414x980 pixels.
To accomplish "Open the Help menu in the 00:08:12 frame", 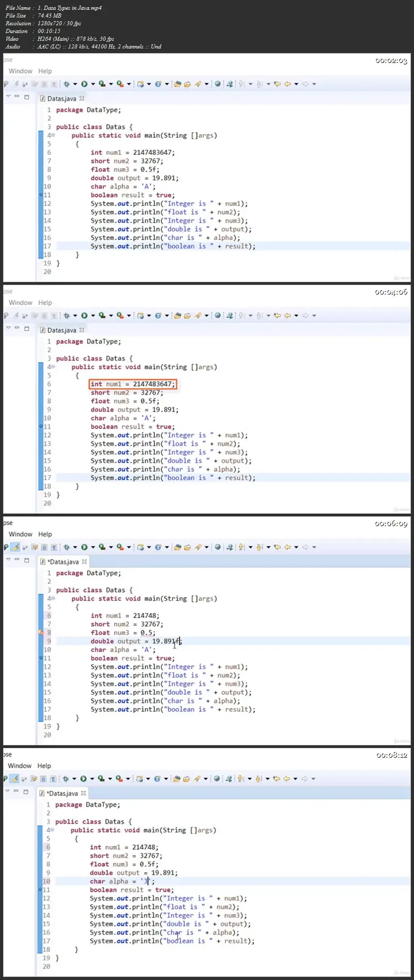I will [x=44, y=766].
